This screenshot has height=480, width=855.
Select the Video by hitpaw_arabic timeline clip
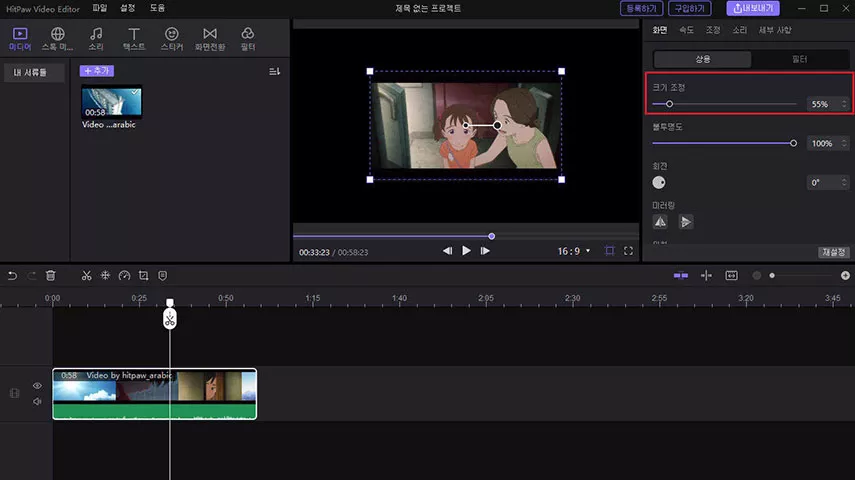[x=154, y=394]
